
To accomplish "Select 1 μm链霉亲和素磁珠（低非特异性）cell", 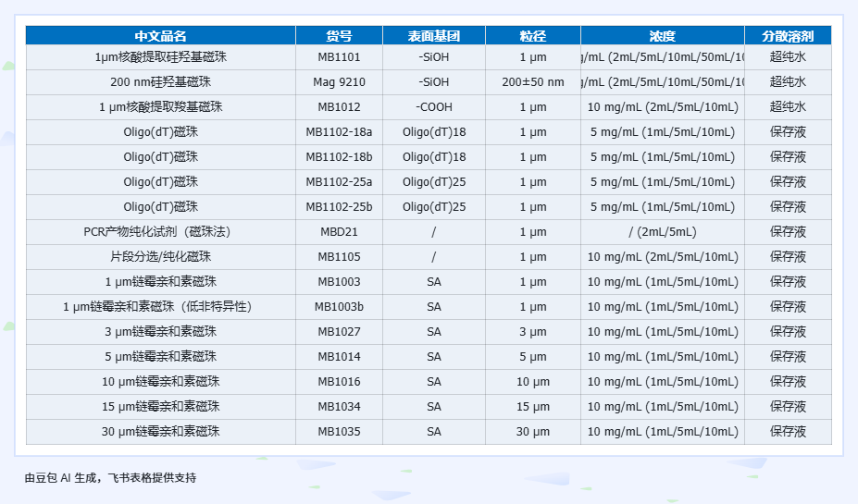I will click(x=160, y=307).
